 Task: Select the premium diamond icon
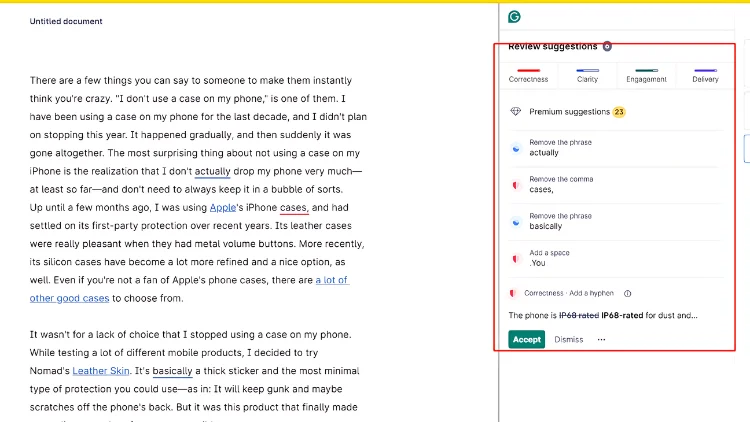pos(515,111)
